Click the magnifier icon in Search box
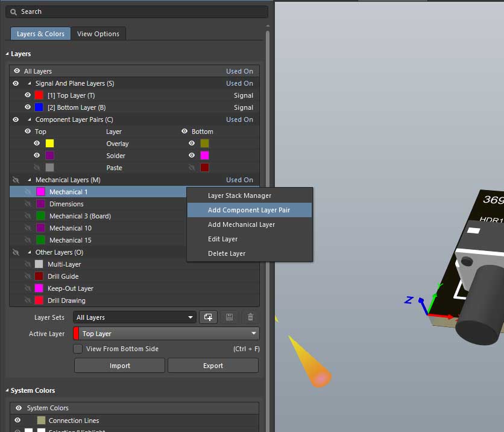 tap(14, 11)
